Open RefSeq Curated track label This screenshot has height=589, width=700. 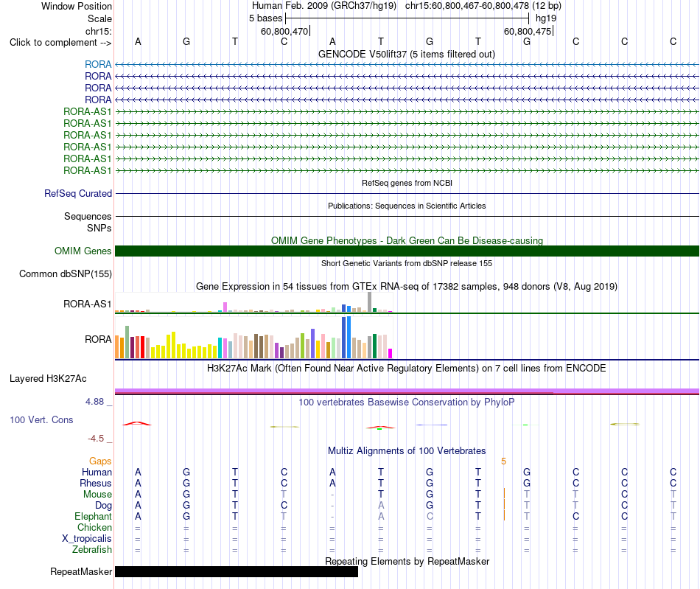[x=77, y=193]
